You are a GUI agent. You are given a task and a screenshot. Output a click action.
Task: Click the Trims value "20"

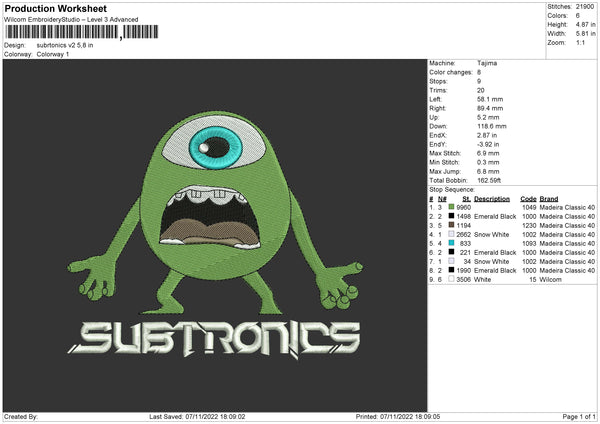click(481, 90)
